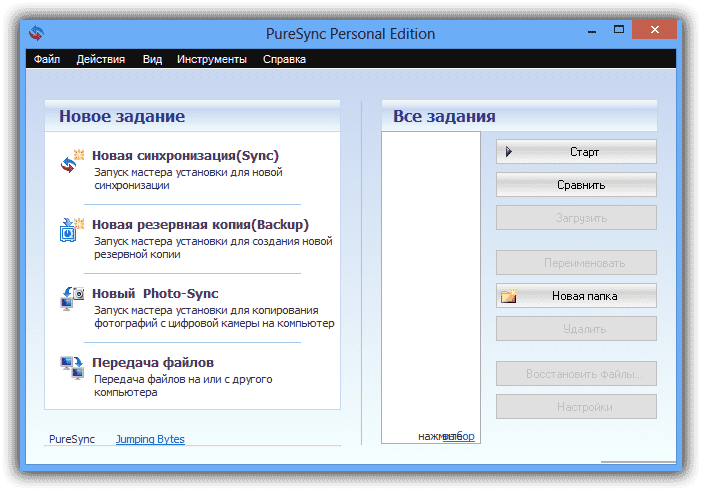
Task: Select the Передача файлов heading
Action: [x=153, y=362]
